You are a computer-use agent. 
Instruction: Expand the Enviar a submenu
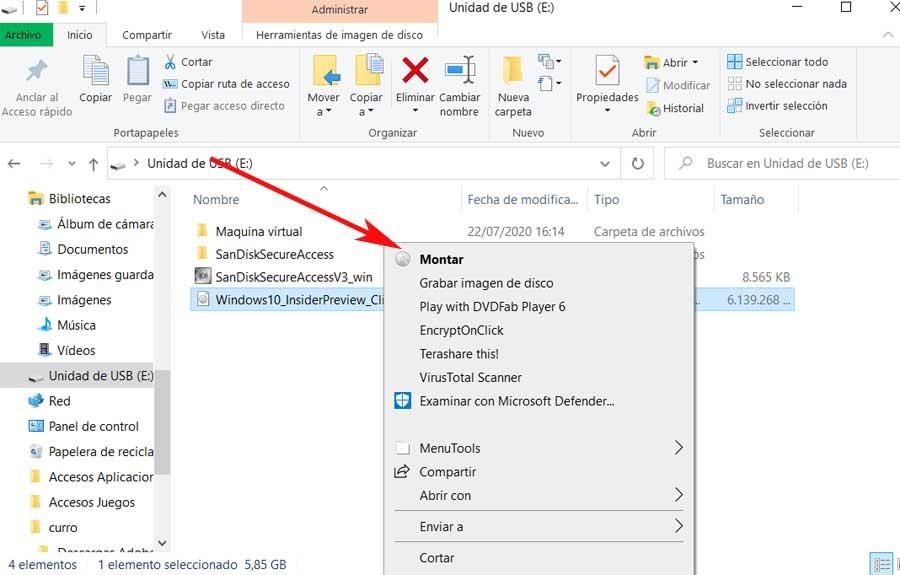click(540, 526)
